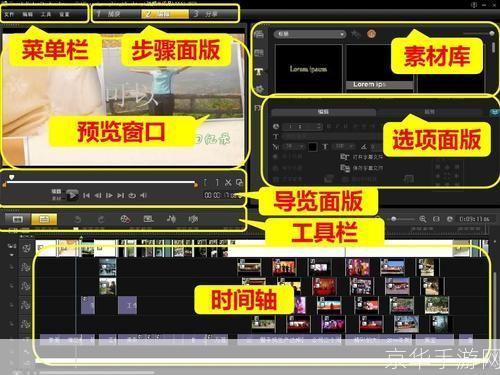Select the Title (T) library category icon
The image size is (500, 375).
(x=259, y=71)
